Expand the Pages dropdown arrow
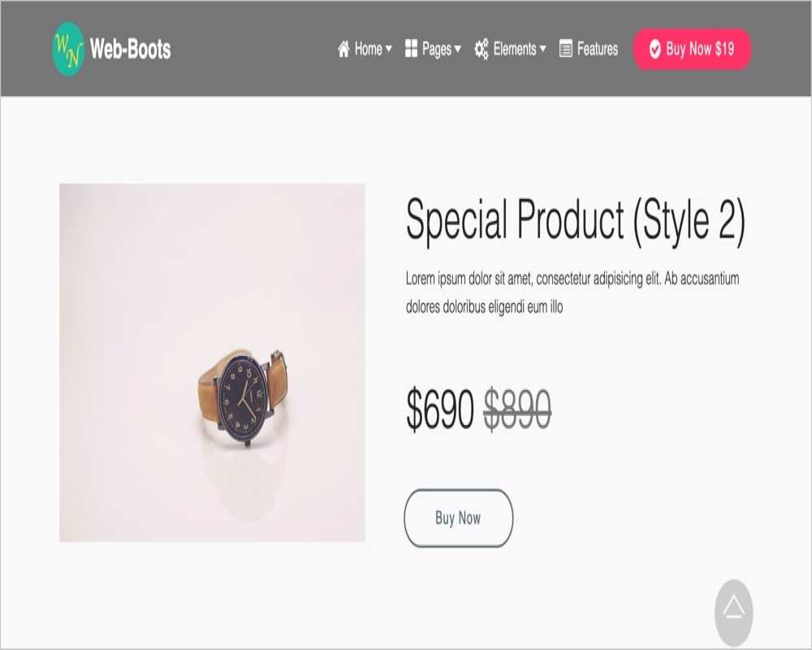 (x=457, y=49)
